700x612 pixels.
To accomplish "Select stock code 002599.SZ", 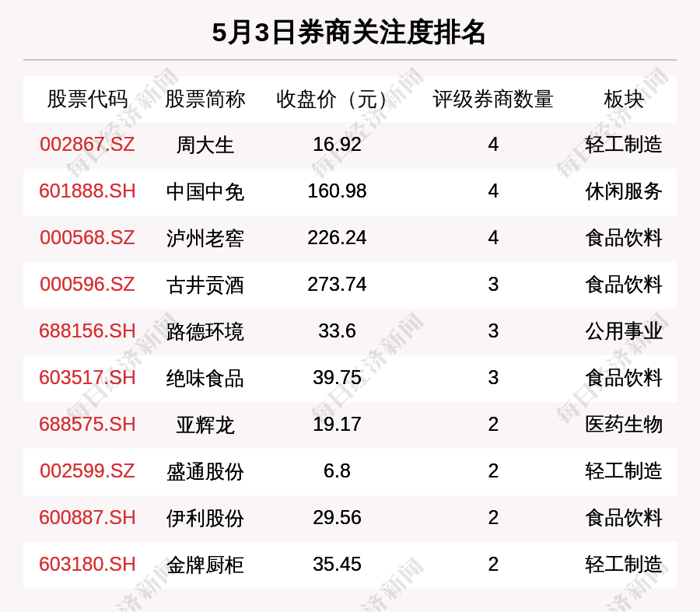I will (87, 471).
